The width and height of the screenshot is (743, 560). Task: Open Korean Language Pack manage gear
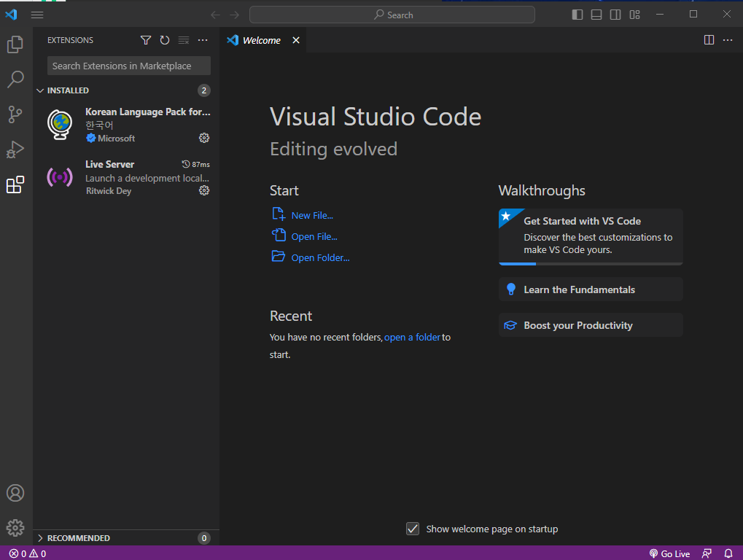click(204, 138)
